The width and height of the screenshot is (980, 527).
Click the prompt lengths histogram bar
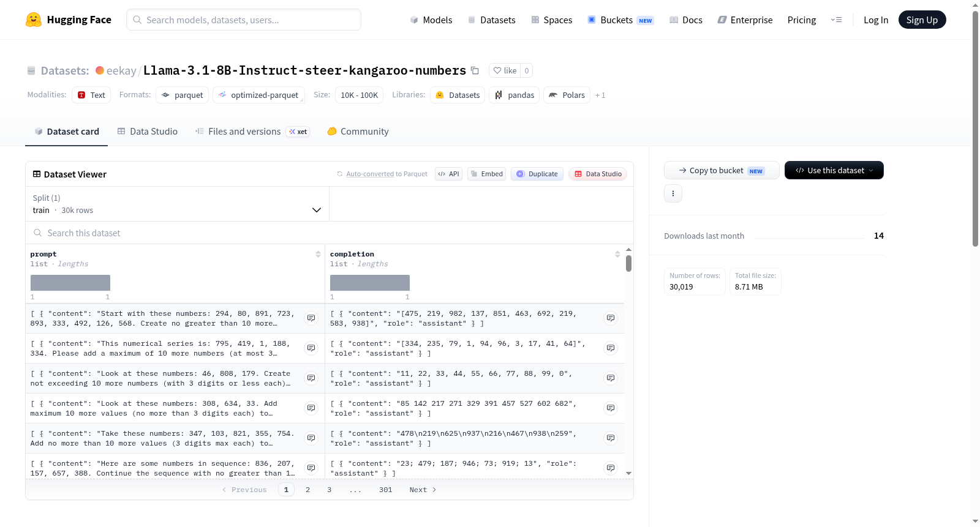[x=70, y=283]
